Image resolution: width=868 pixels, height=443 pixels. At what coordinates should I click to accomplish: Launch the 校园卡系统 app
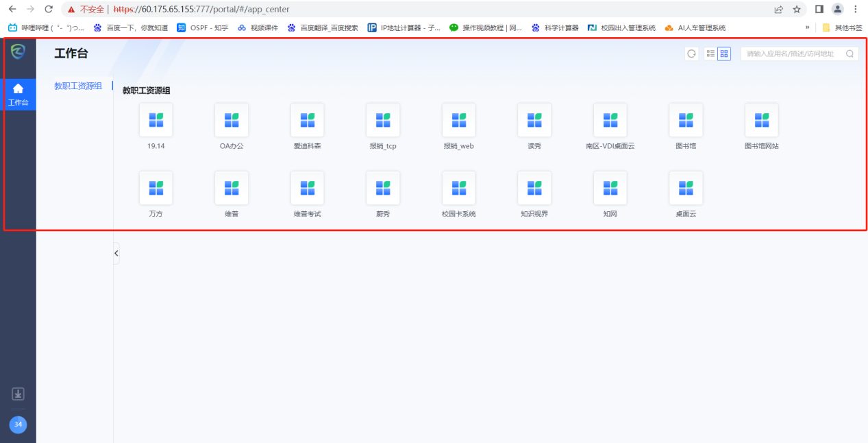click(x=458, y=189)
